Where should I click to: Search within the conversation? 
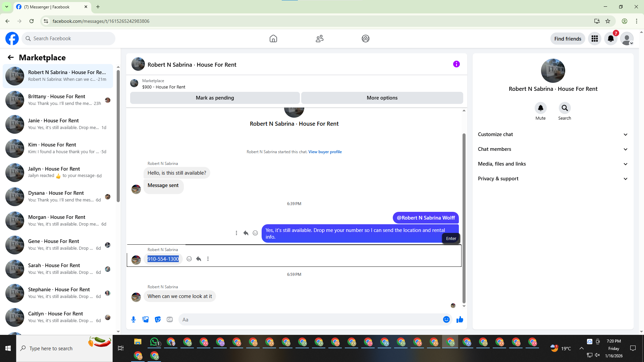click(565, 108)
